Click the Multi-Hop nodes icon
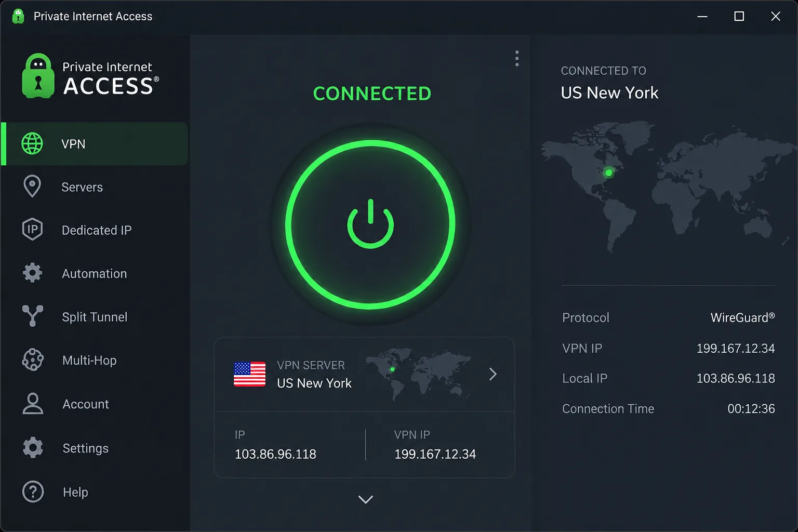798x532 pixels. tap(33, 360)
